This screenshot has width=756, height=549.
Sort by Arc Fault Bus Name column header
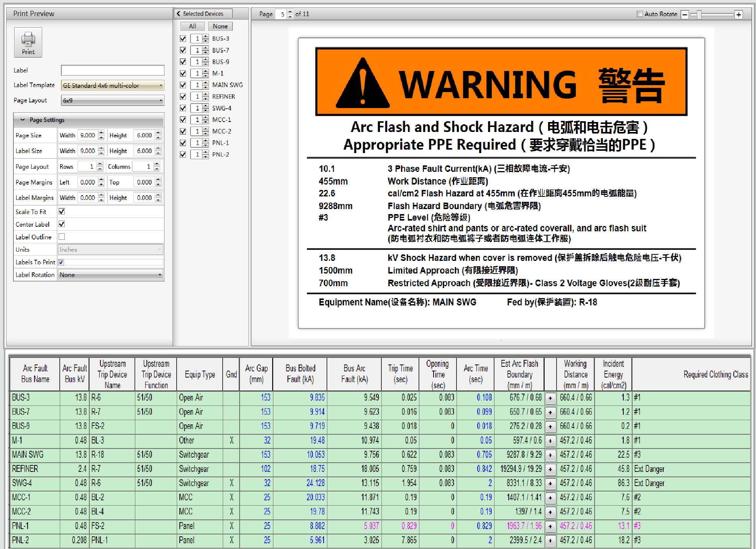click(x=35, y=374)
